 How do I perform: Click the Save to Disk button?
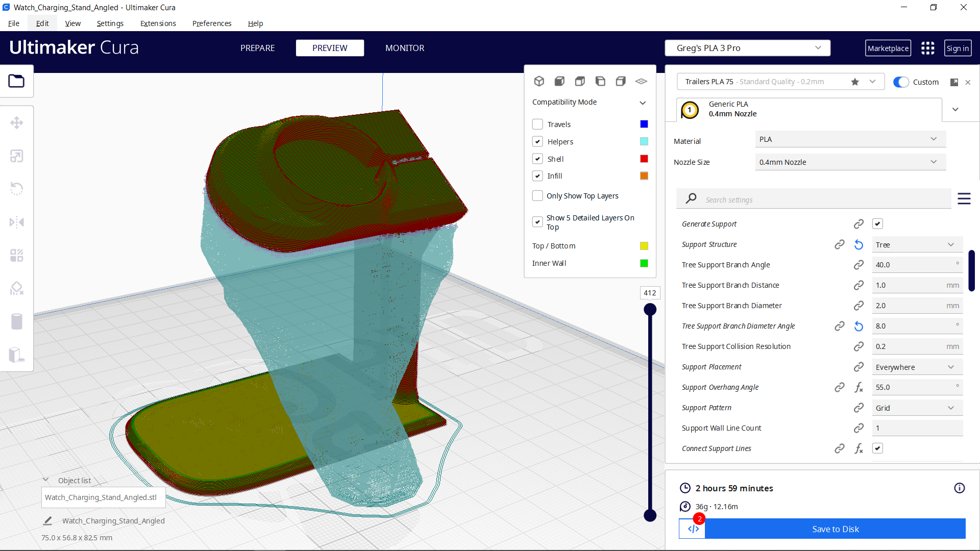(835, 529)
